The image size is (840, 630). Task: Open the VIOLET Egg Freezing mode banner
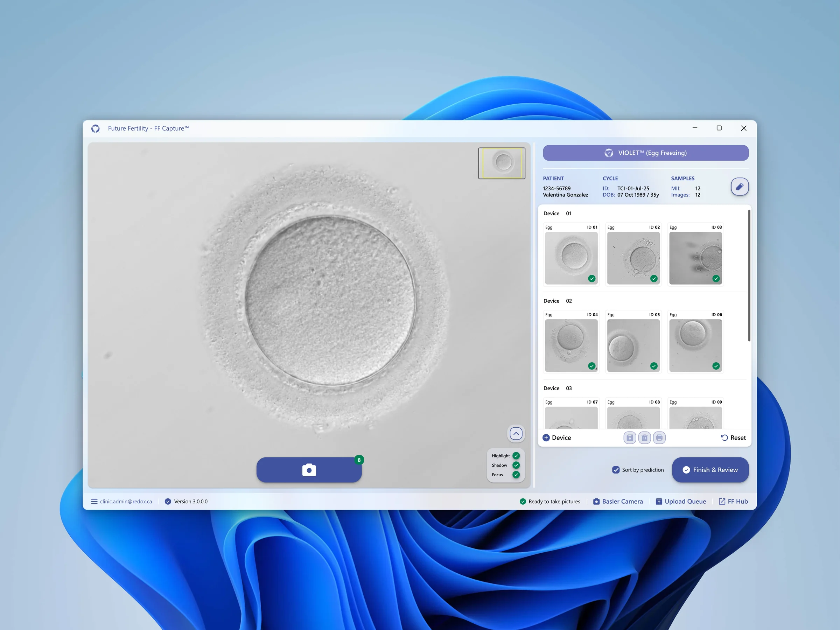(x=645, y=153)
